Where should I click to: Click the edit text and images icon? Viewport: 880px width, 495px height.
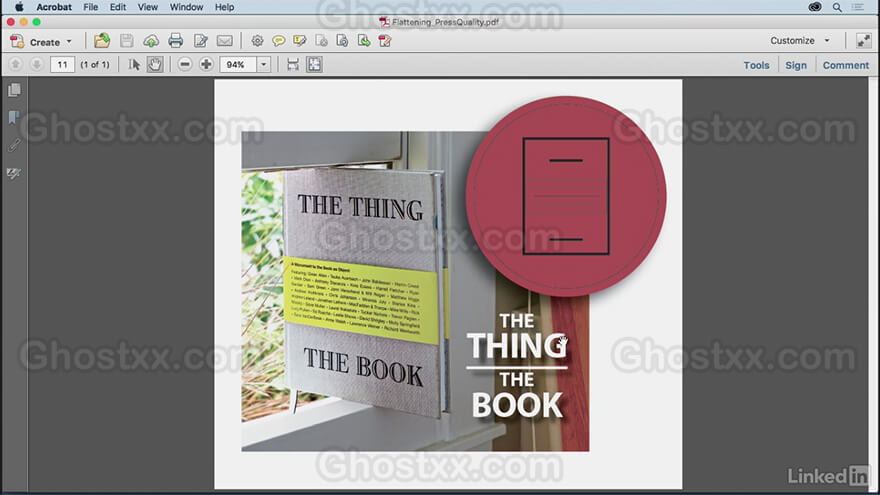coord(200,41)
